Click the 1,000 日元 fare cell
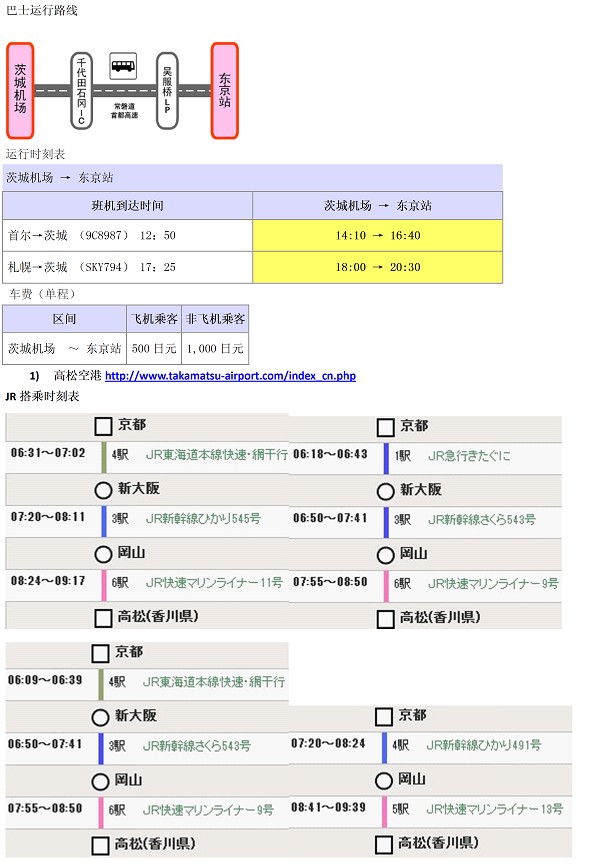 click(216, 348)
